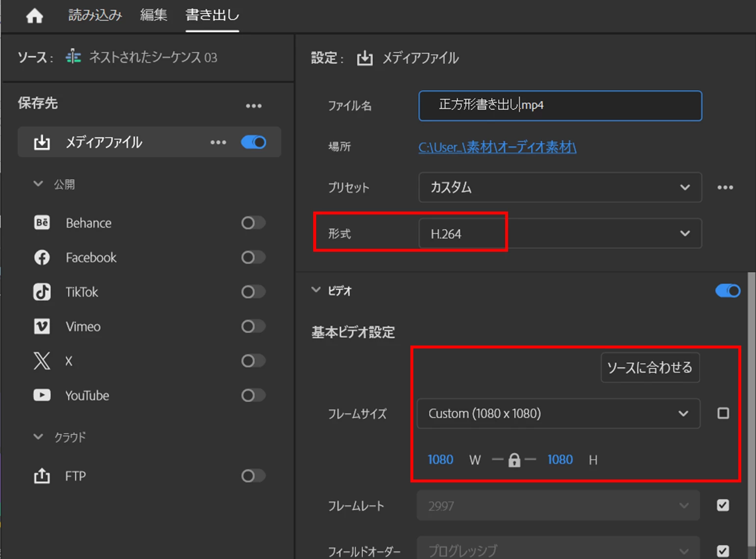756x559 pixels.
Task: Open the 保存先 more options menu
Action: tap(254, 106)
